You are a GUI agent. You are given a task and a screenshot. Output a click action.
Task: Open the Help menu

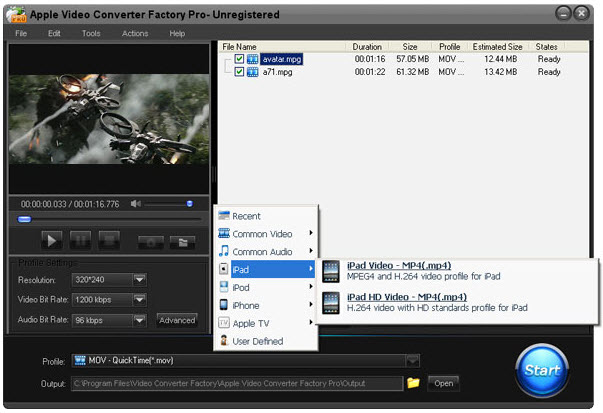click(177, 33)
